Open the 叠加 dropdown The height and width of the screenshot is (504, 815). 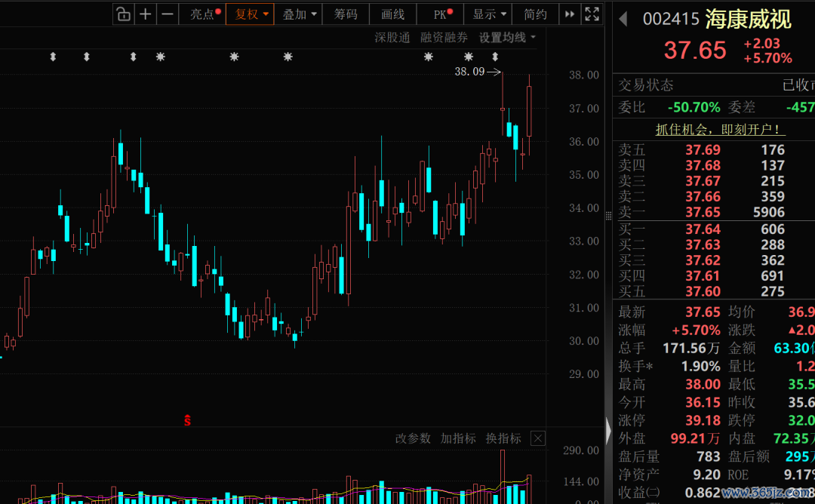tap(298, 14)
